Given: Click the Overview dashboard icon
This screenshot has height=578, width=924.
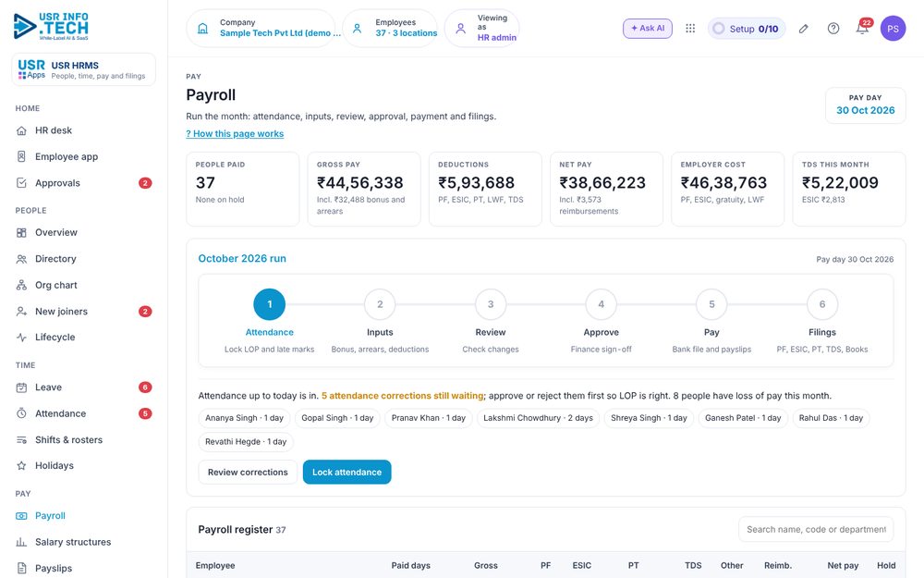Looking at the screenshot, I should click(21, 232).
